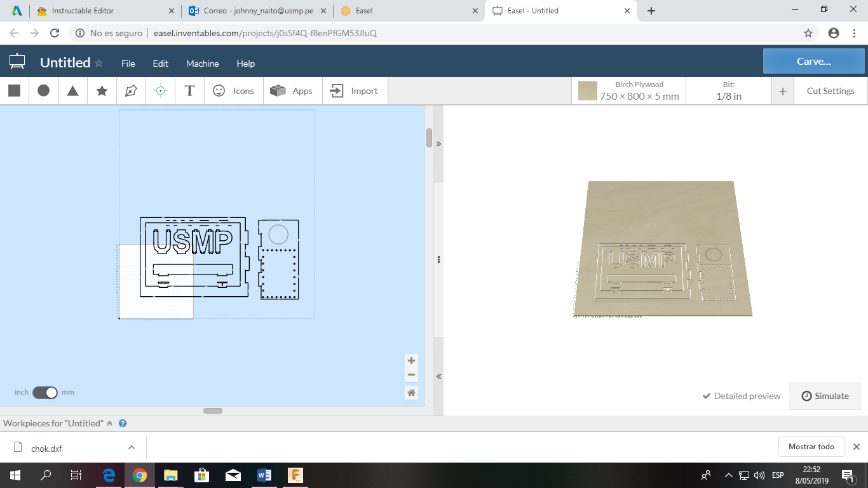868x488 pixels.
Task: Open chok.dxf download options arrow
Action: (132, 447)
